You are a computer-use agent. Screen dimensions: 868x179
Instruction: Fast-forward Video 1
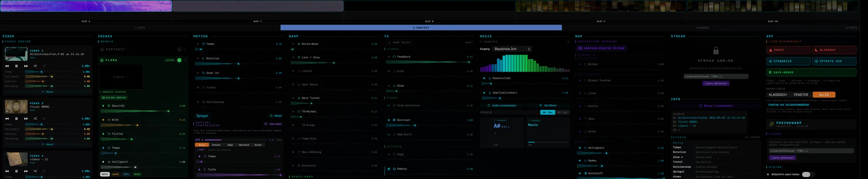(26, 66)
